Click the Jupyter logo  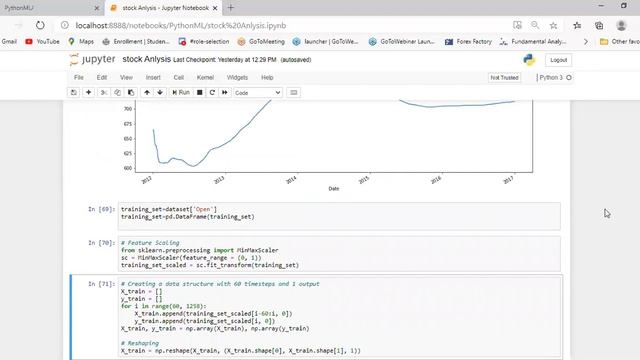[x=93, y=60]
